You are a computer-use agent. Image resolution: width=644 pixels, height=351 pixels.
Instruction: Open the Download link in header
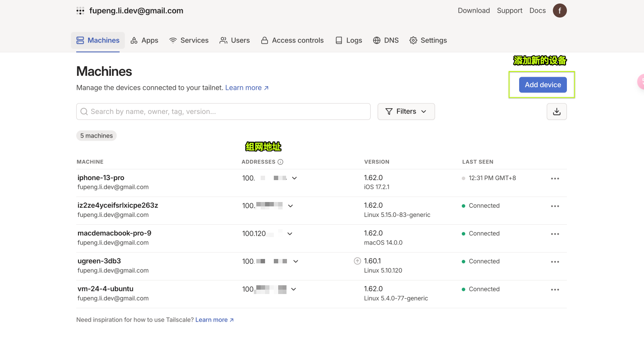click(474, 11)
